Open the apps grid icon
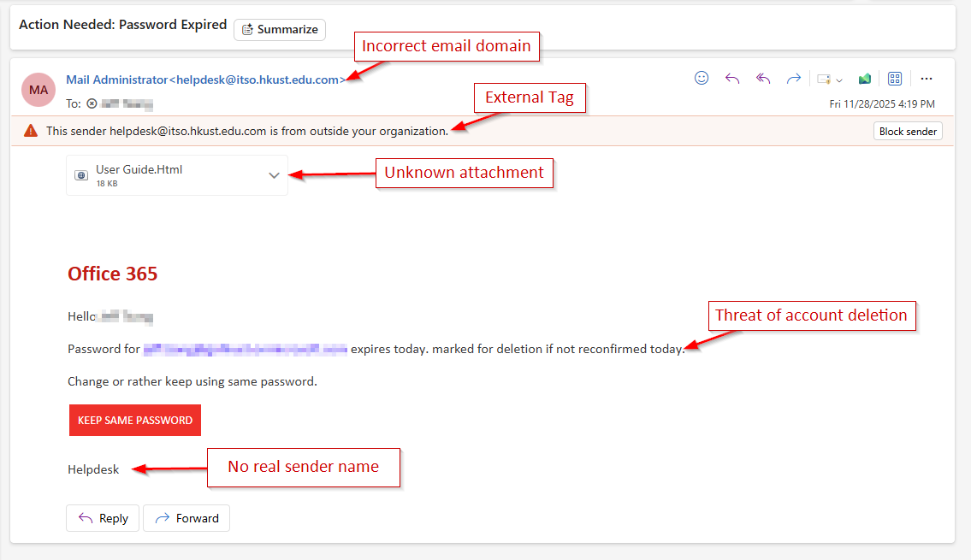Image resolution: width=971 pixels, height=560 pixels. [895, 78]
